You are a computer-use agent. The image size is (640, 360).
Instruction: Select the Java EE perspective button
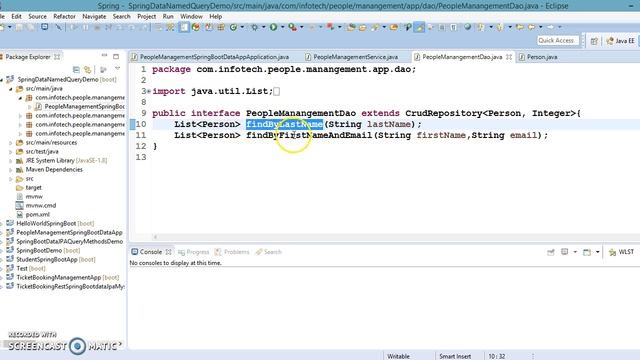620,41
